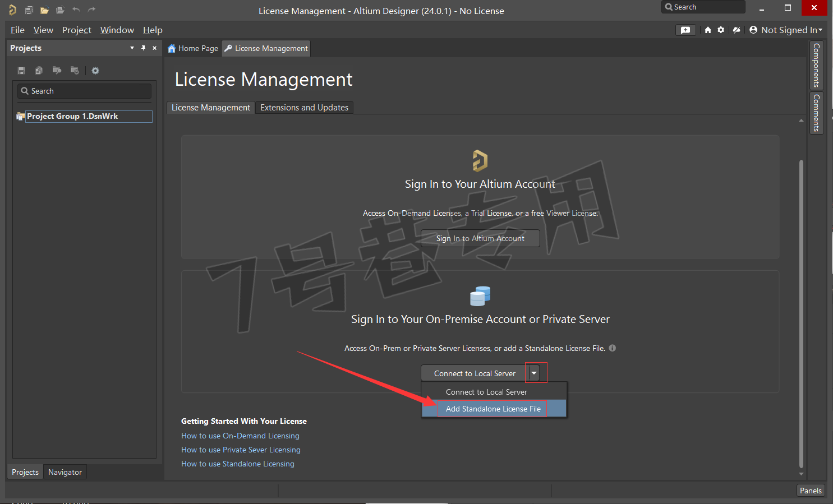The image size is (833, 504).
Task: Click the Undo arrow icon
Action: pyautogui.click(x=76, y=10)
